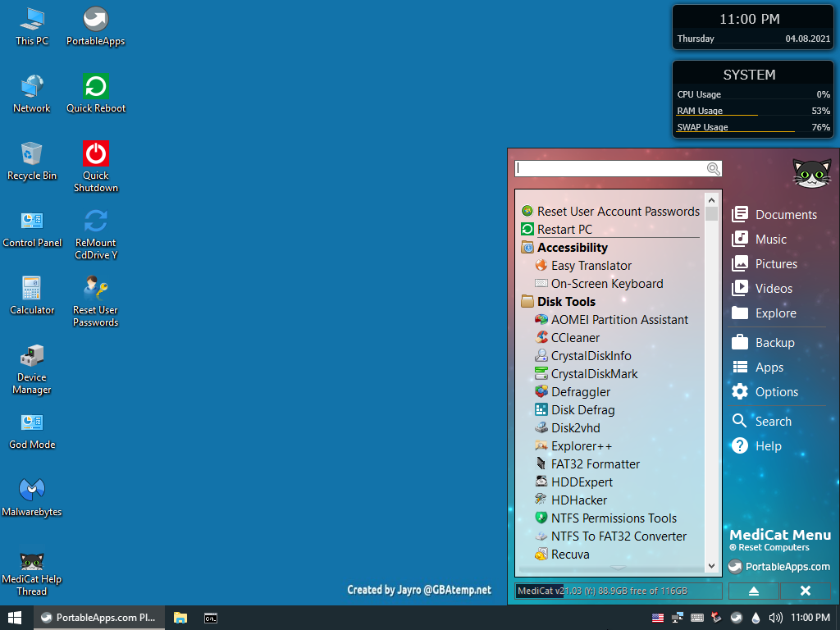Image resolution: width=840 pixels, height=630 pixels.
Task: Launch CrystalDiskInfo
Action: [x=583, y=356]
